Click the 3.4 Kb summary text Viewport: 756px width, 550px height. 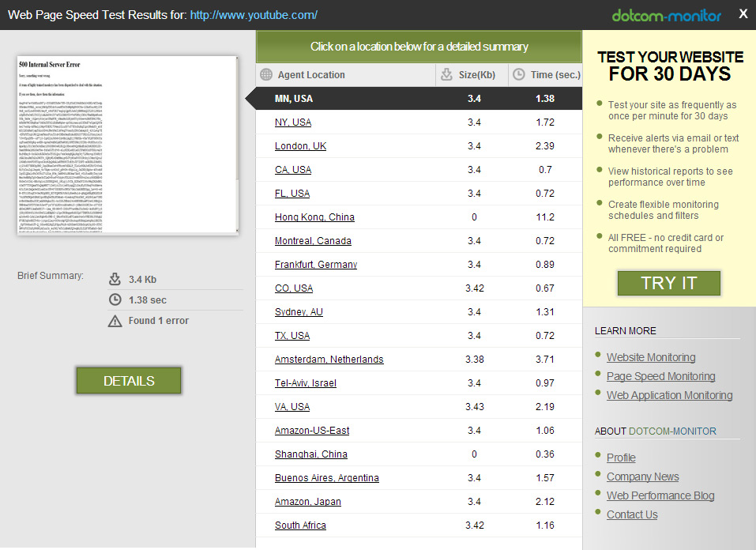pyautogui.click(x=142, y=279)
